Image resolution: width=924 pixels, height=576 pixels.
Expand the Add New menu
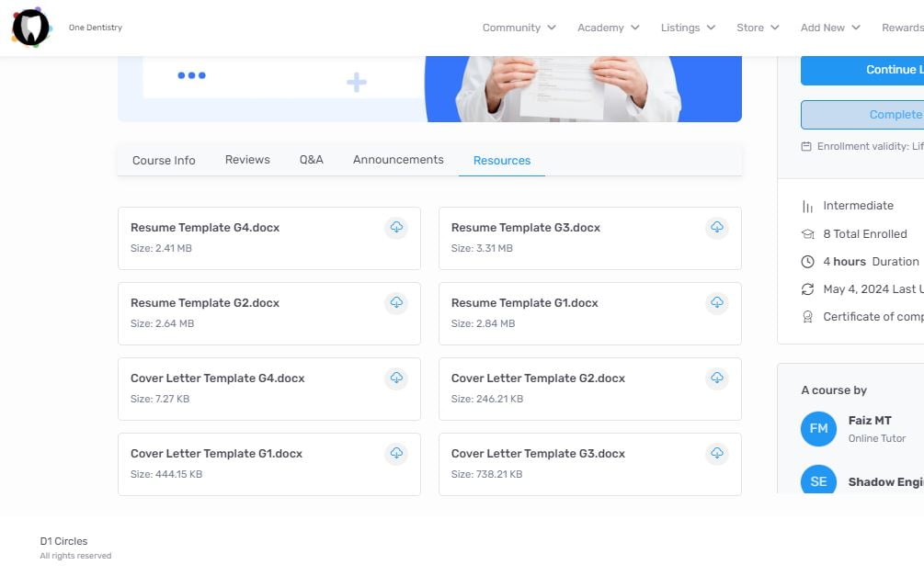829,28
